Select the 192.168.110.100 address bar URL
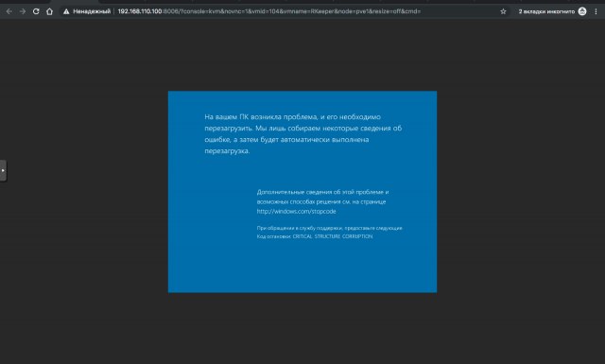 (x=268, y=11)
